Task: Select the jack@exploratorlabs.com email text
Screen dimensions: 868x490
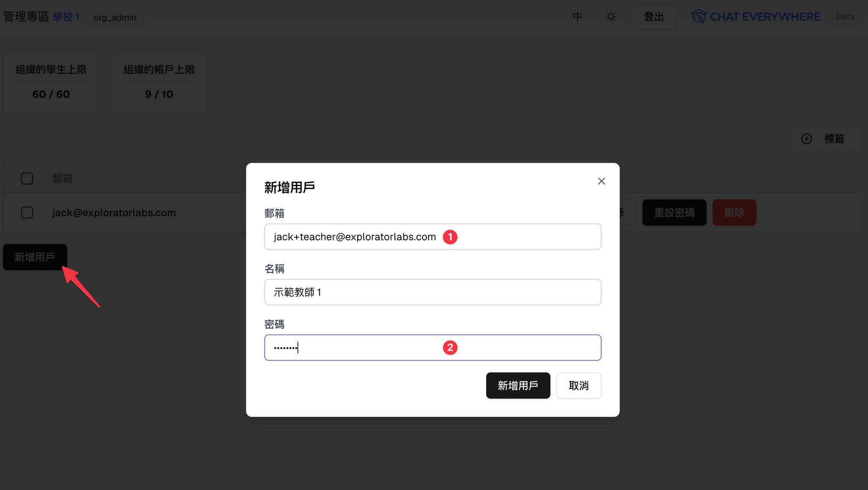Action: click(x=114, y=212)
